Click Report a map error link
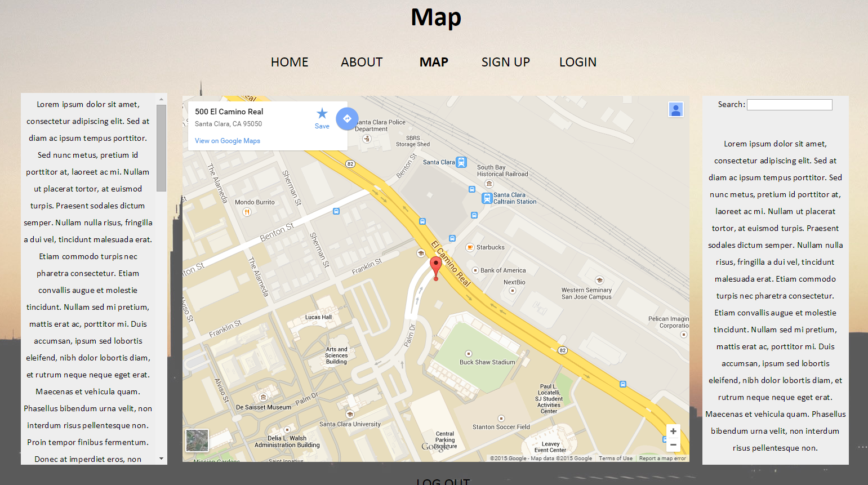Viewport: 868px width, 485px height. pyautogui.click(x=662, y=459)
